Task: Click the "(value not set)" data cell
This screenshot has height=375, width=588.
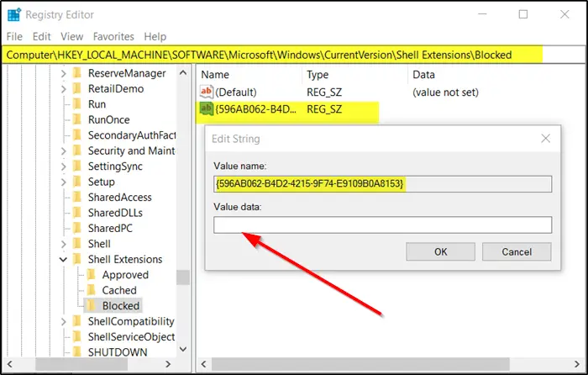Action: pos(445,92)
